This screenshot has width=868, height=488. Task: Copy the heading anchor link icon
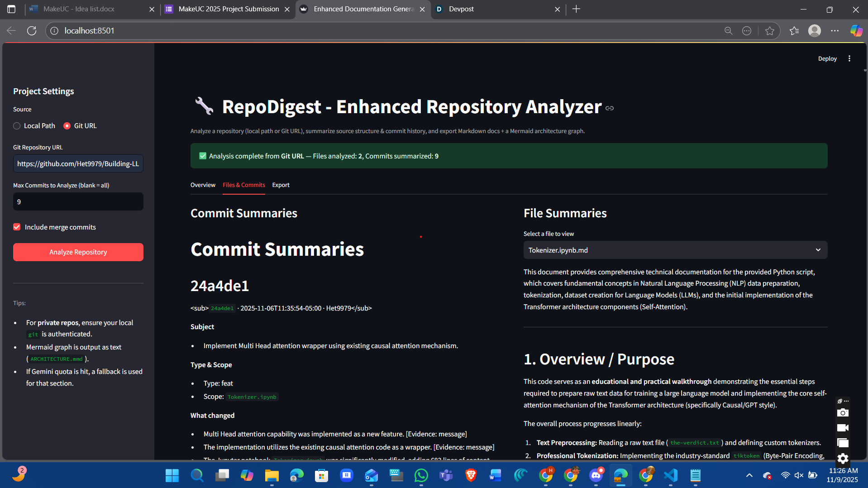[610, 108]
